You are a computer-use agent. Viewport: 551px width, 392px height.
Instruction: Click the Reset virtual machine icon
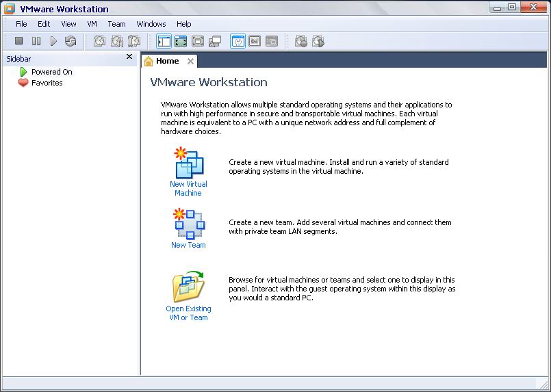tap(71, 41)
